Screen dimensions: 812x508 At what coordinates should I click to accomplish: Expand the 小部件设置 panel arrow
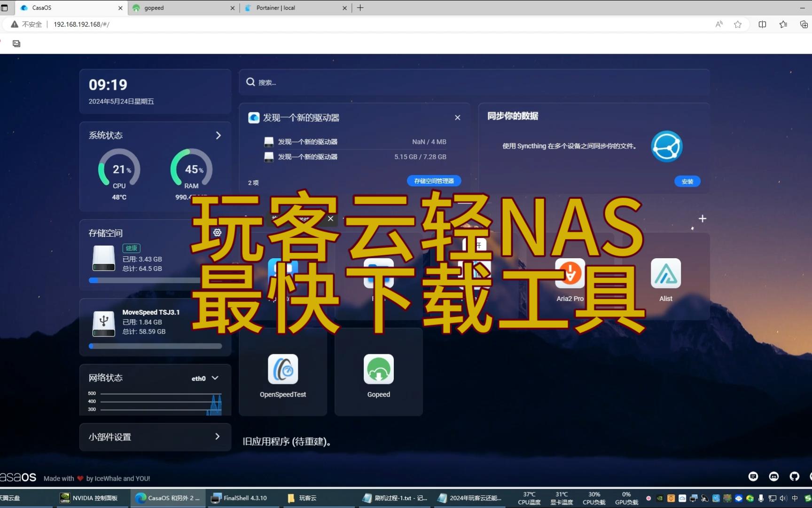point(217,437)
